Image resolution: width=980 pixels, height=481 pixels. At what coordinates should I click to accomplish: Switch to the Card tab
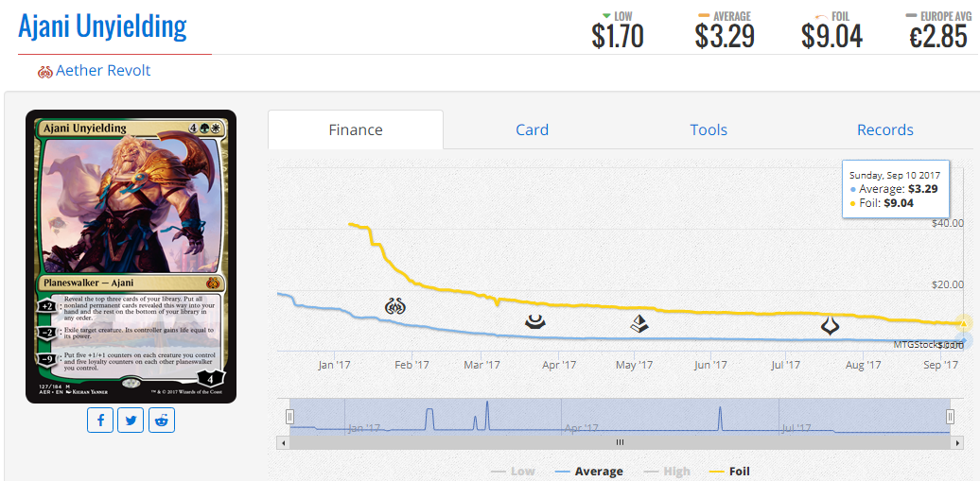(532, 129)
